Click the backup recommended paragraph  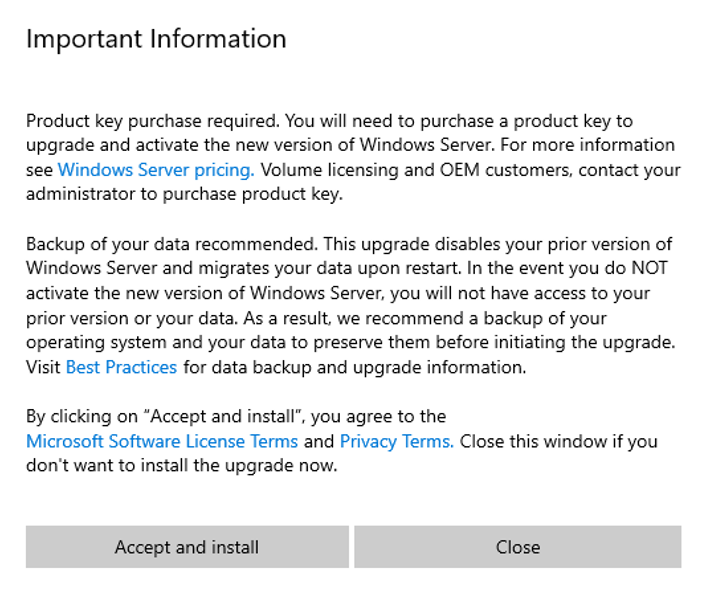[350, 306]
